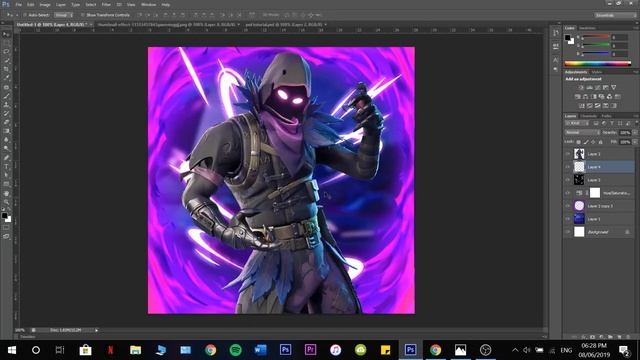
Task: Open the Image menu
Action: pyautogui.click(x=45, y=4)
